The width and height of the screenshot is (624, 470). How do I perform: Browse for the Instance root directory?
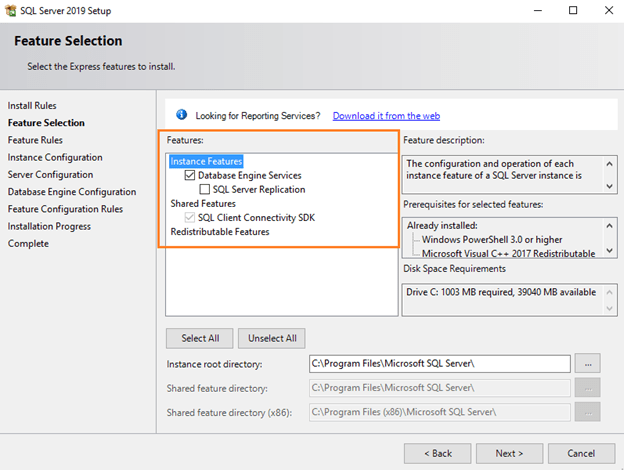coord(587,364)
